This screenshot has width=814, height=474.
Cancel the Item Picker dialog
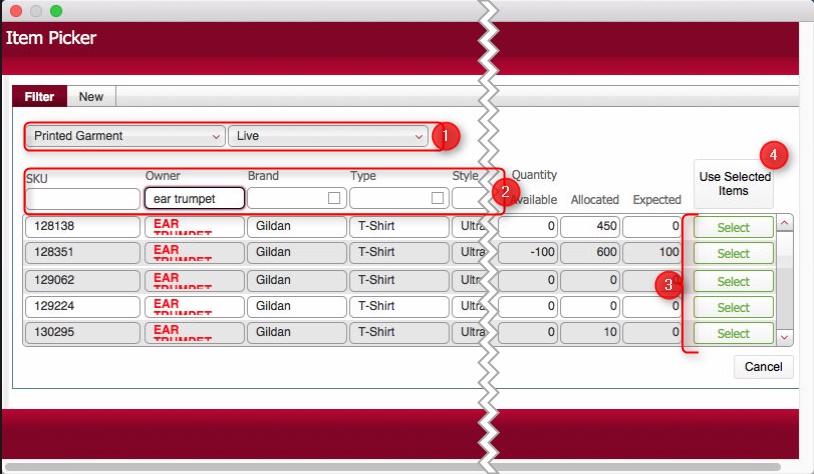click(763, 367)
